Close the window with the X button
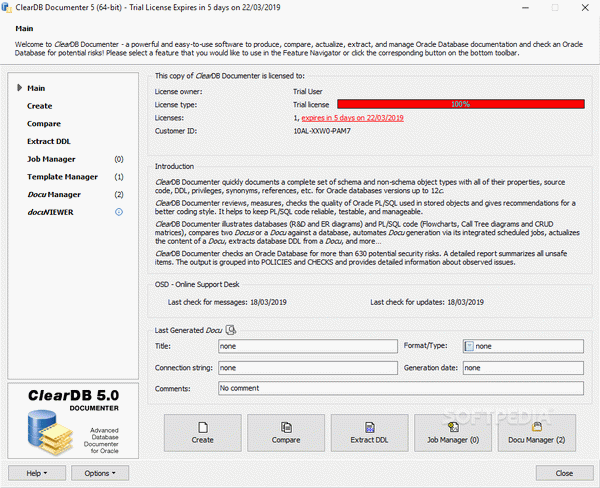This screenshot has height=488, width=600. [585, 8]
